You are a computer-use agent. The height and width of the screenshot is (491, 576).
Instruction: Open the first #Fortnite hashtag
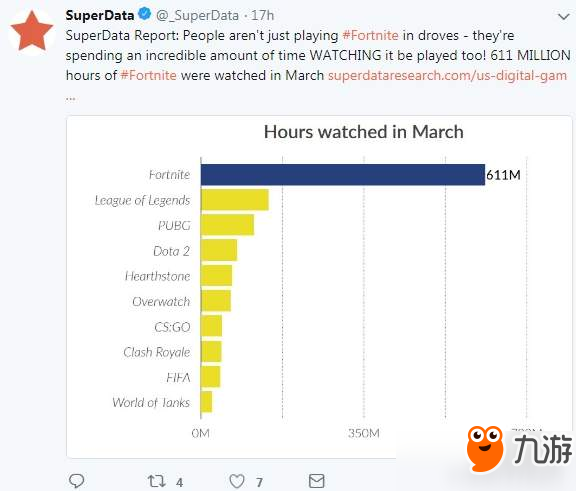[x=370, y=36]
